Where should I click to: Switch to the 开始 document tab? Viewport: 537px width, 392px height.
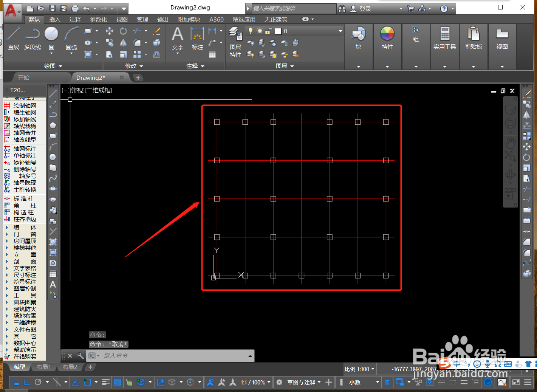(24, 77)
